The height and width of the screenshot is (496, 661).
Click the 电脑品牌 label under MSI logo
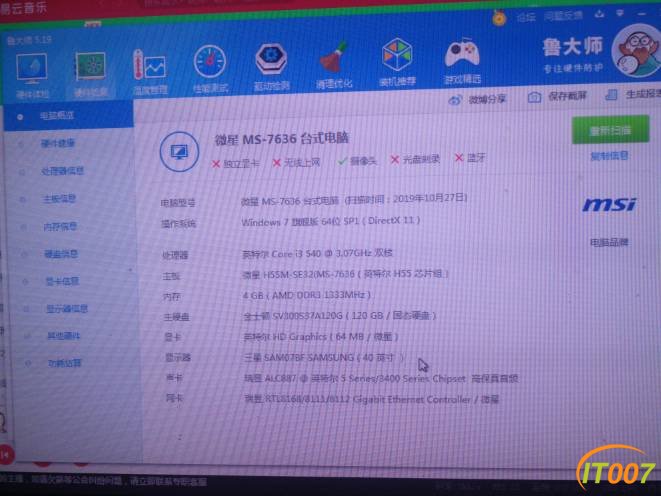609,242
